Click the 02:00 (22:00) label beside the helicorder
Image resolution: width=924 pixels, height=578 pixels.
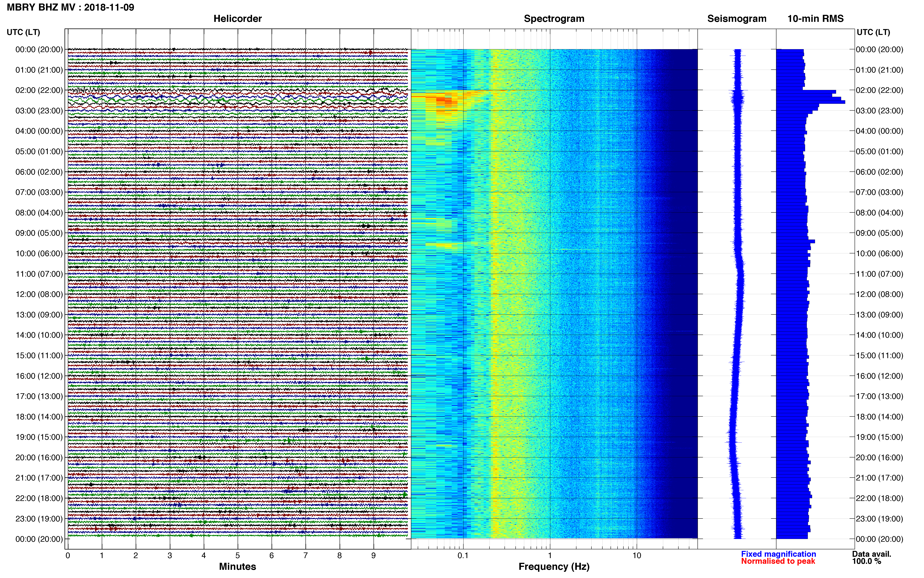point(39,90)
